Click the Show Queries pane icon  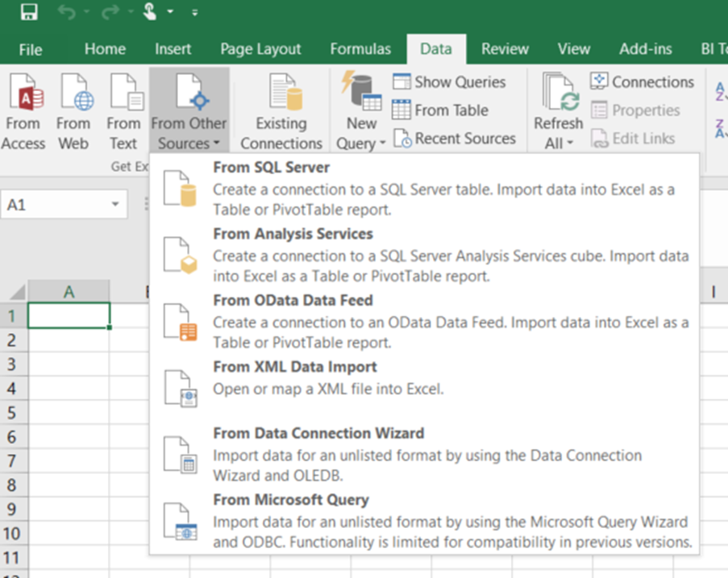click(401, 81)
